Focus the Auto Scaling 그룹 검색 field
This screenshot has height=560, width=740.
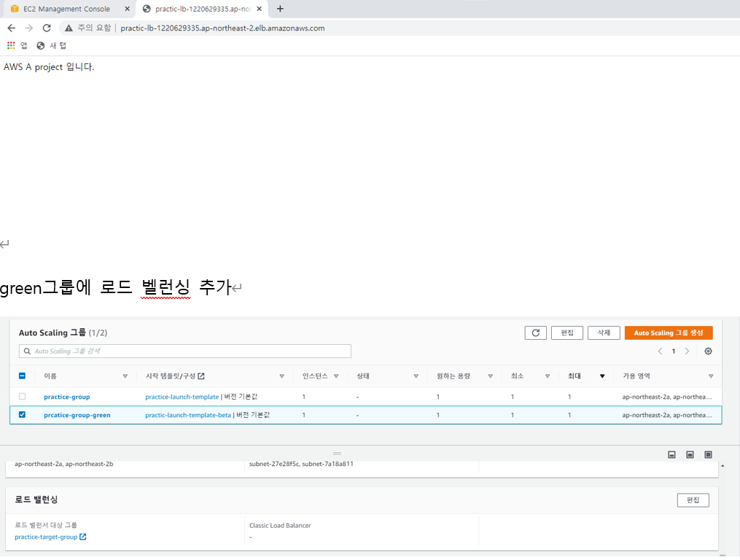pos(185,351)
